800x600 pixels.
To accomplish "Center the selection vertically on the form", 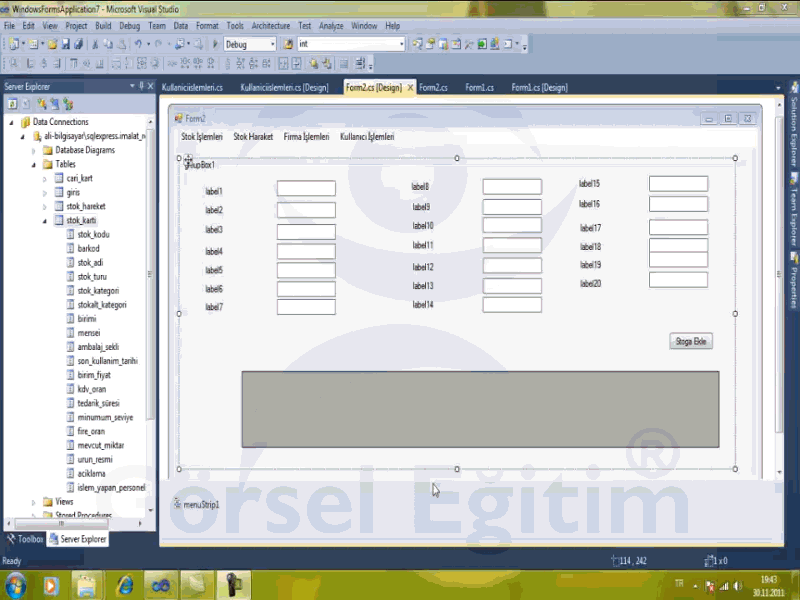I will tap(296, 64).
